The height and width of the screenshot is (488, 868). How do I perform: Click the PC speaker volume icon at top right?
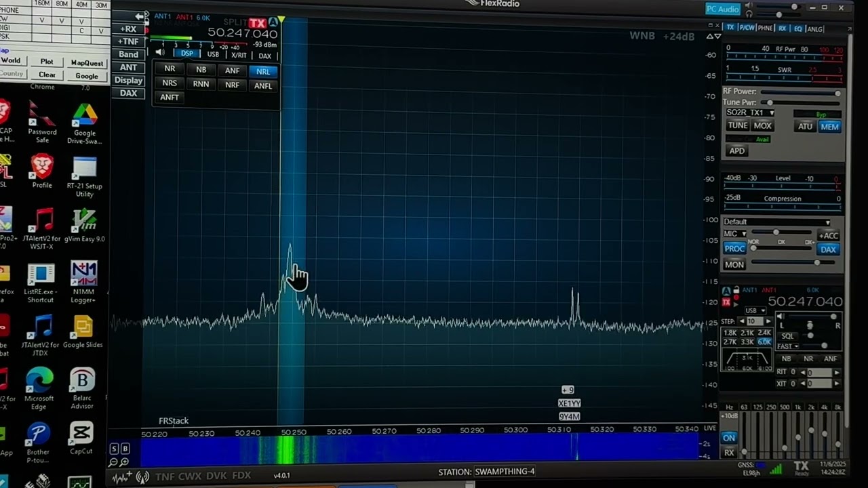click(x=749, y=6)
